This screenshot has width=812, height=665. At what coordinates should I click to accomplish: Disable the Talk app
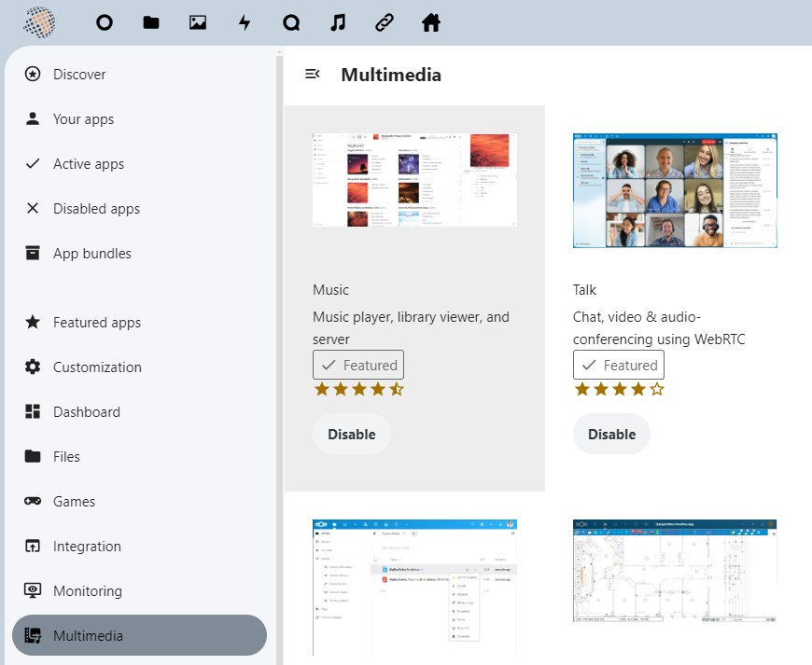coord(611,434)
